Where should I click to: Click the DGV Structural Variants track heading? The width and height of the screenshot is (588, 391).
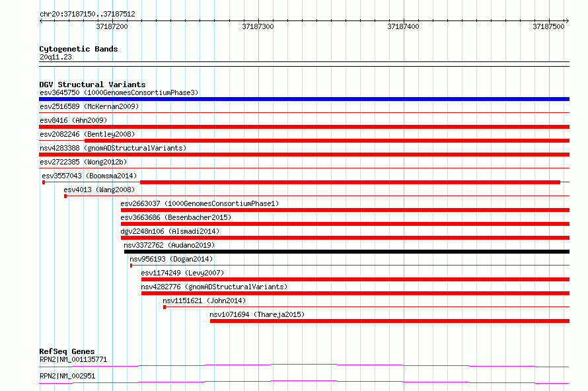point(92,85)
